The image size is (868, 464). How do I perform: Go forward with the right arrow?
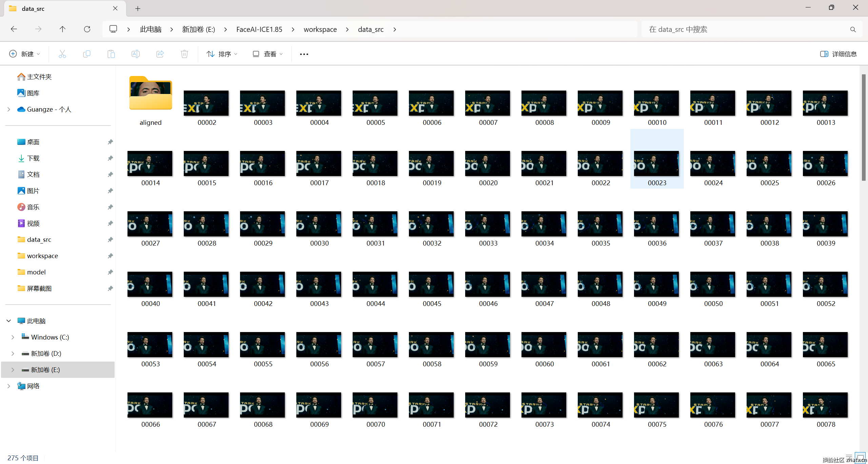[x=38, y=29]
